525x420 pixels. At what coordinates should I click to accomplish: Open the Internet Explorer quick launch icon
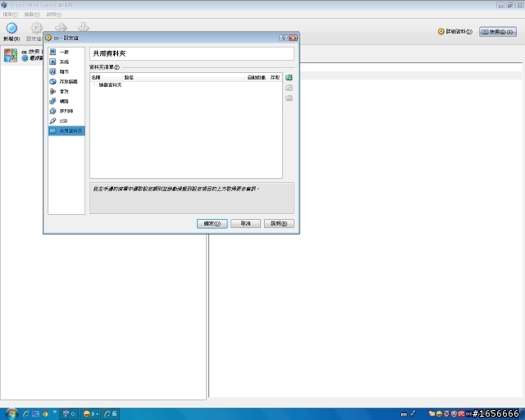click(25, 414)
